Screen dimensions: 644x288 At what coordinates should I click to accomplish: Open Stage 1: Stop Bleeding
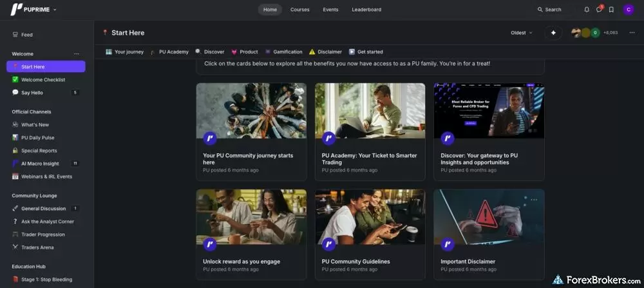click(x=46, y=280)
